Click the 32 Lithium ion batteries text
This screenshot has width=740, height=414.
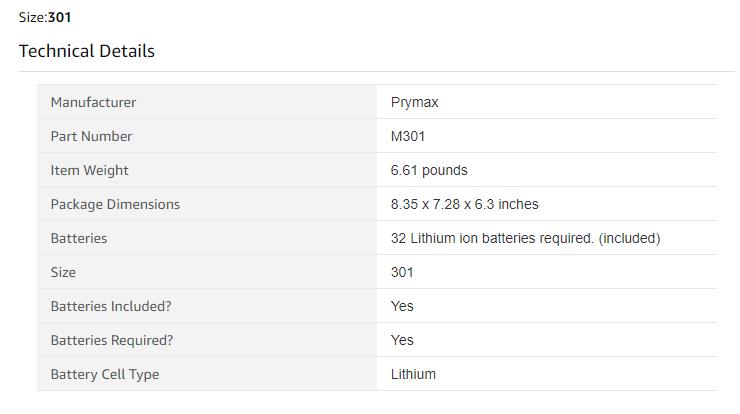pyautogui.click(x=525, y=238)
